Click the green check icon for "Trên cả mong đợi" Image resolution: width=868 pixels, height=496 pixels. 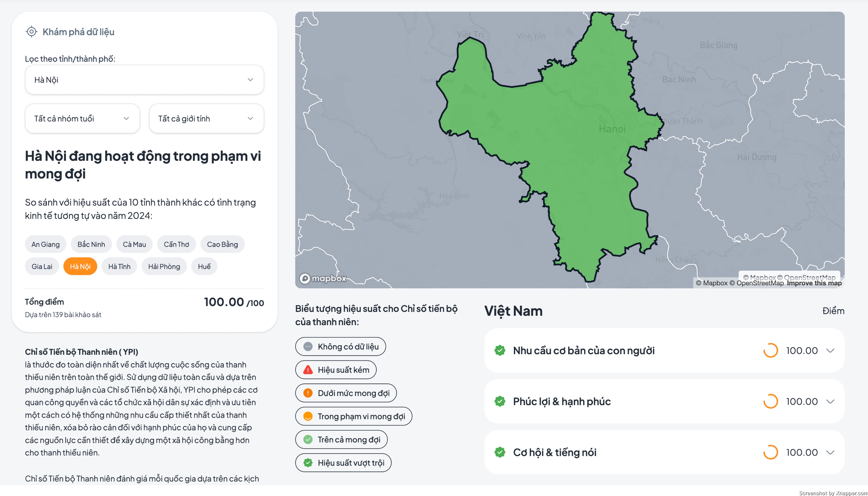coord(308,439)
